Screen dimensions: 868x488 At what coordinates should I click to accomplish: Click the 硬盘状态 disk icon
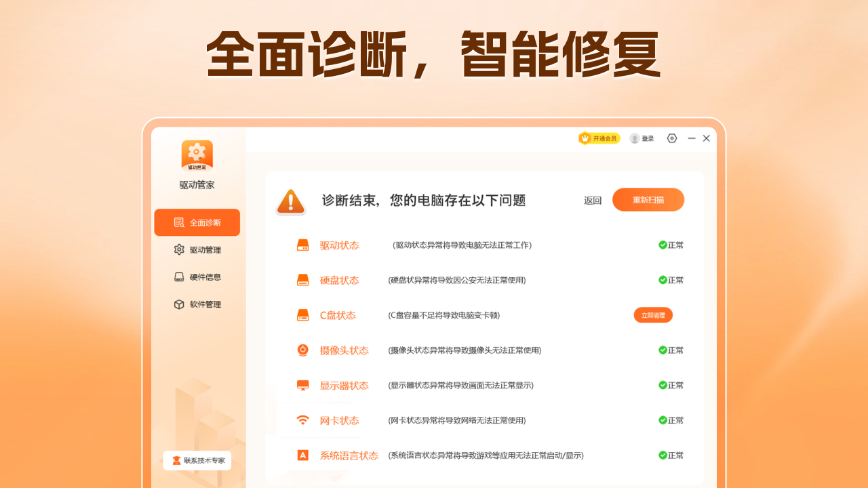point(303,280)
